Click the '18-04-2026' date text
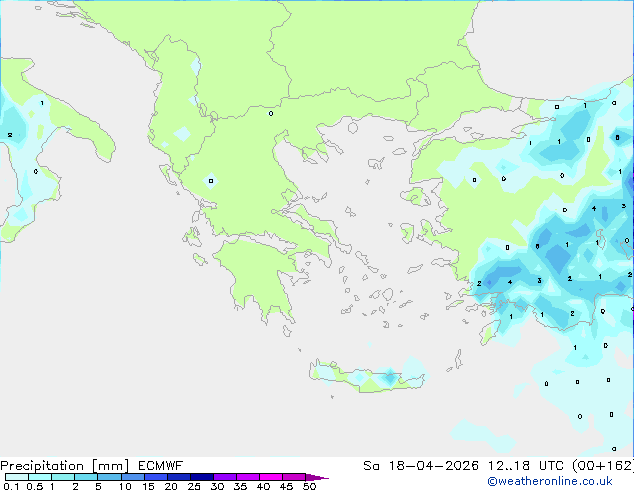 coord(433,466)
